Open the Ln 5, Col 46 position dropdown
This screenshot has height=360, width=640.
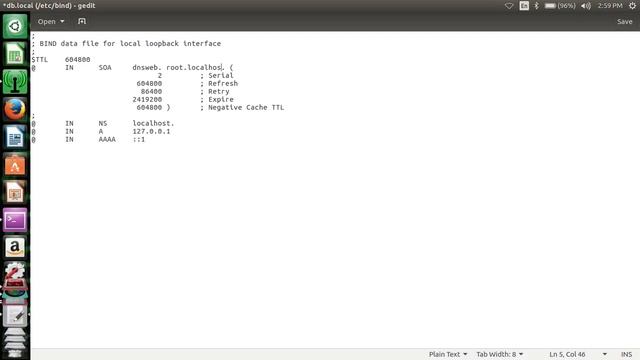[578, 354]
